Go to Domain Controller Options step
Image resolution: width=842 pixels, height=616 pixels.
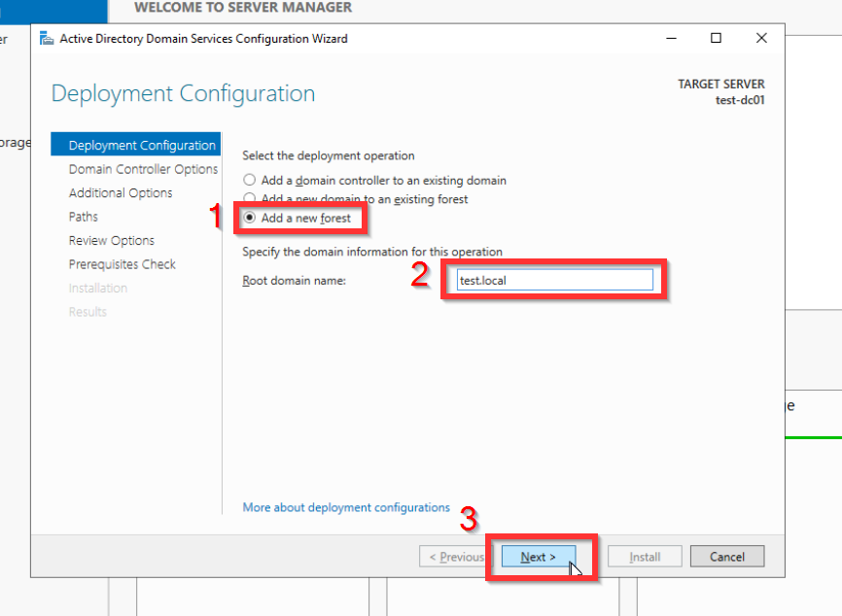pos(143,169)
